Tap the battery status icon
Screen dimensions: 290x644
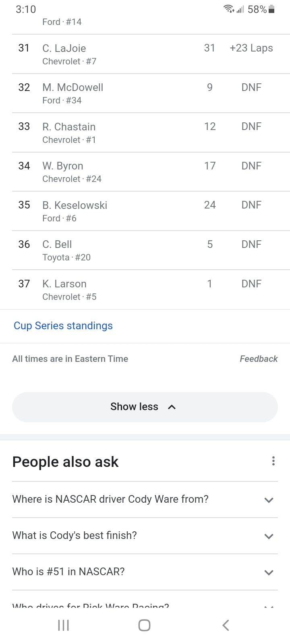tap(271, 9)
